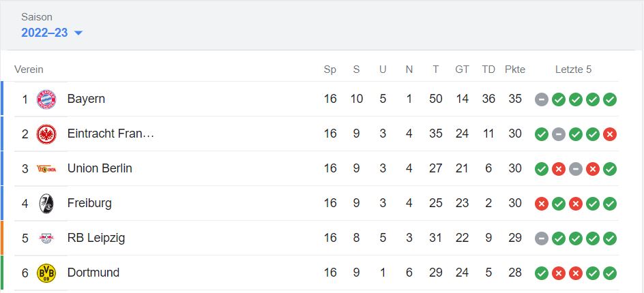644x293 pixels.
Task: Click the Verein column header
Action: coord(29,70)
